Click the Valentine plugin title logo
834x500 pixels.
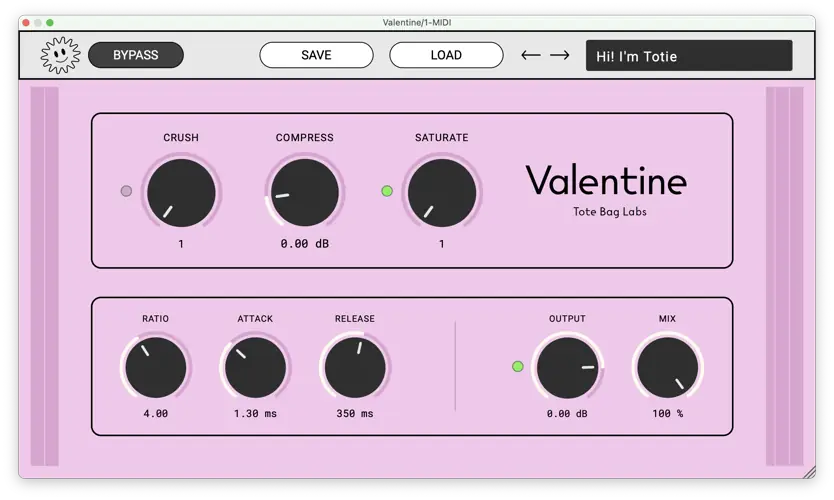(x=606, y=181)
